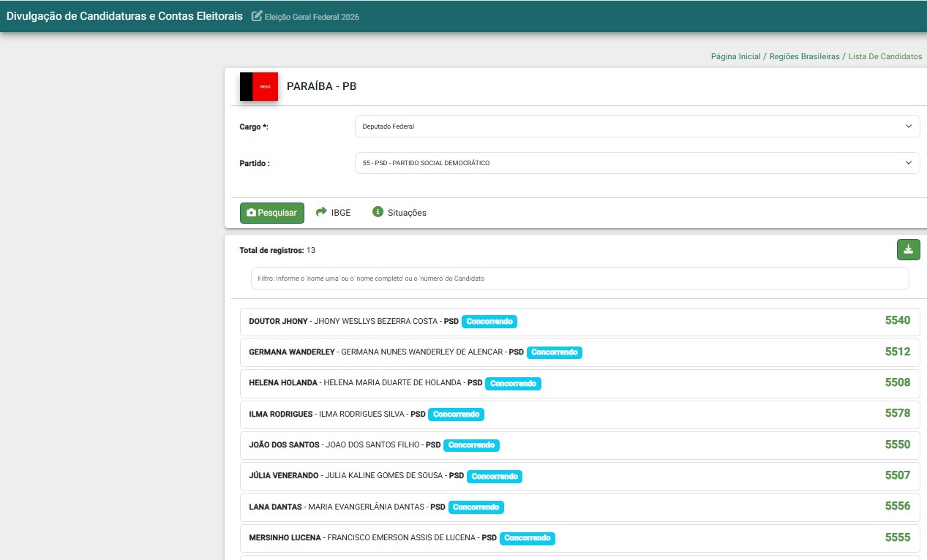This screenshot has height=560, width=927.
Task: Open candidate DOUTOR JHONY row
Action: click(x=580, y=321)
